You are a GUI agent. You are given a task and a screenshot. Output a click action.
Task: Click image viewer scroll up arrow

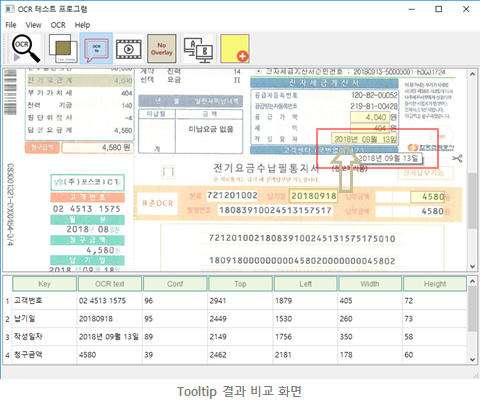tap(472, 74)
